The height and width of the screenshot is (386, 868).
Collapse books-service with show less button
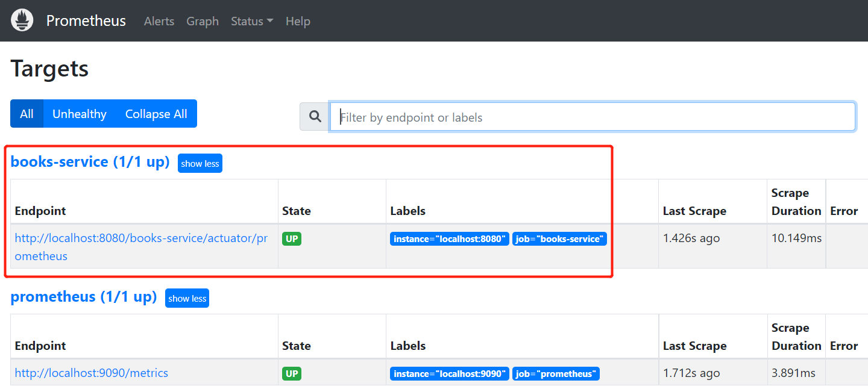point(200,163)
